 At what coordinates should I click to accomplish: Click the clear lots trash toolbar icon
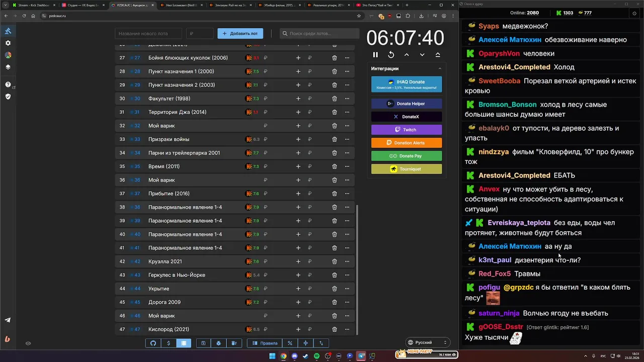234,343
